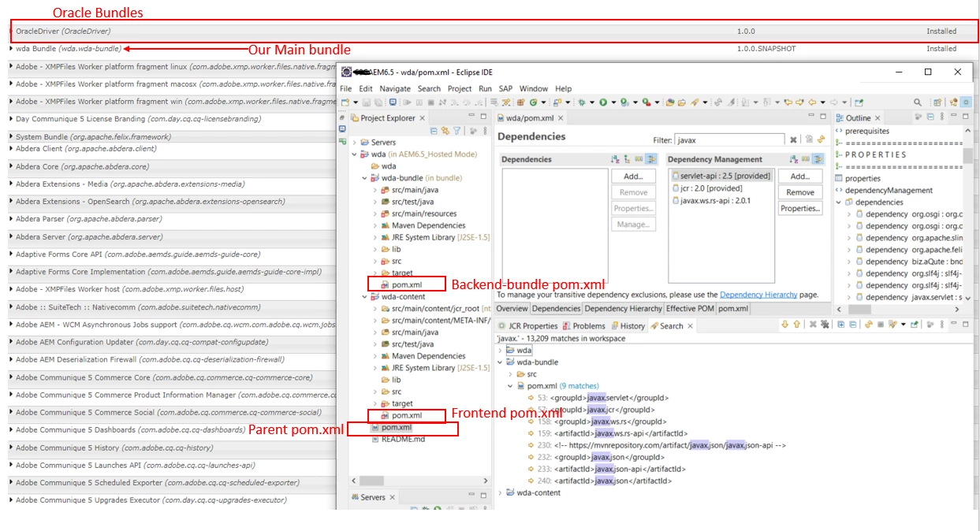Select servlet-api : 2.5 [provided] entry
This screenshot has width=980, height=531.
point(721,176)
